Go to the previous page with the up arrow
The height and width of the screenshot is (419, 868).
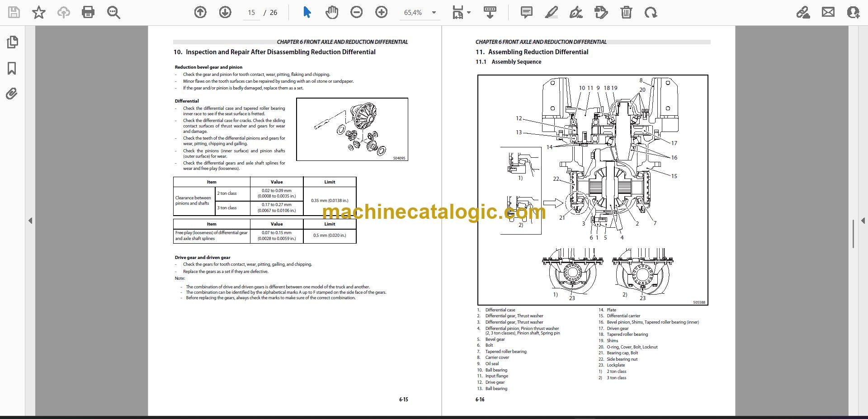point(200,13)
